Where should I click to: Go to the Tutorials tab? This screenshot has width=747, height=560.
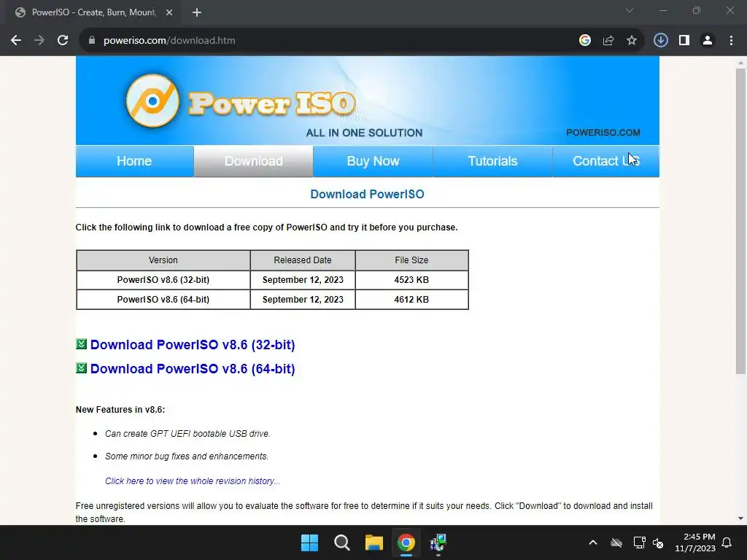click(492, 161)
